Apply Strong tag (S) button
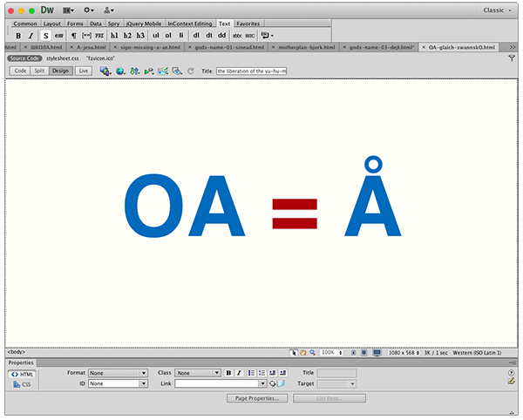This screenshot has height=420, width=523. [x=45, y=36]
